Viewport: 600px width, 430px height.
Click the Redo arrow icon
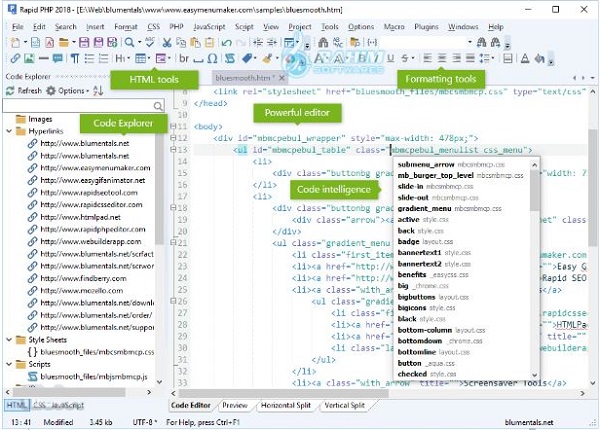point(241,42)
